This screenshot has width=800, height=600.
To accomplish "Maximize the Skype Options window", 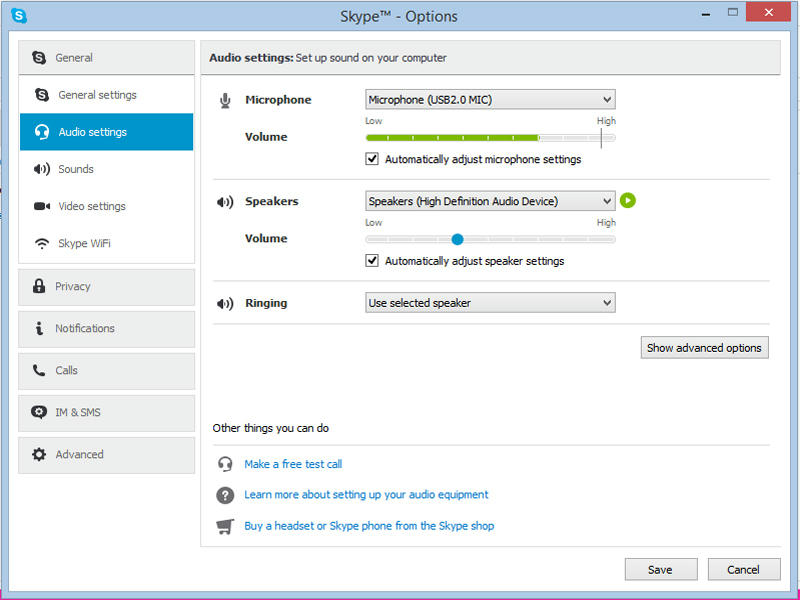I will (x=733, y=12).
